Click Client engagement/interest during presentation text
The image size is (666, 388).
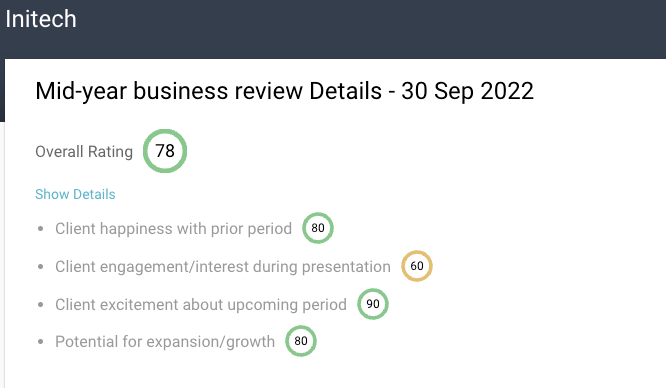[x=223, y=267]
